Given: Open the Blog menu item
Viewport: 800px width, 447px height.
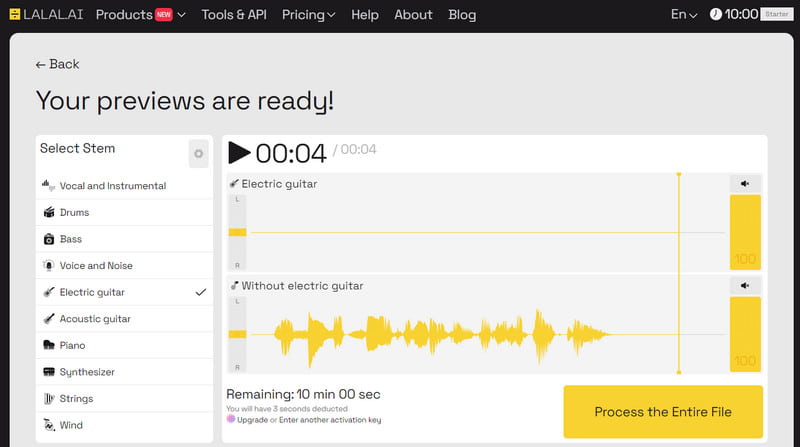Looking at the screenshot, I should click(x=462, y=15).
